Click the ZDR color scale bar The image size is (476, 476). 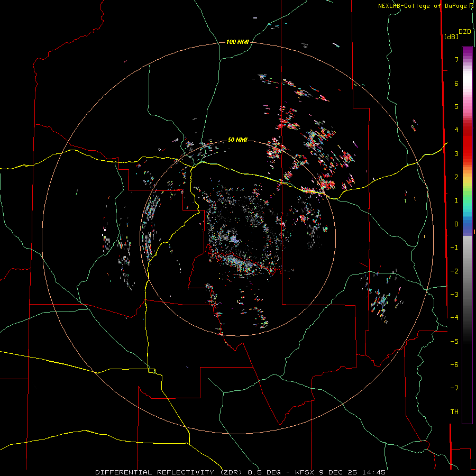tap(467, 235)
